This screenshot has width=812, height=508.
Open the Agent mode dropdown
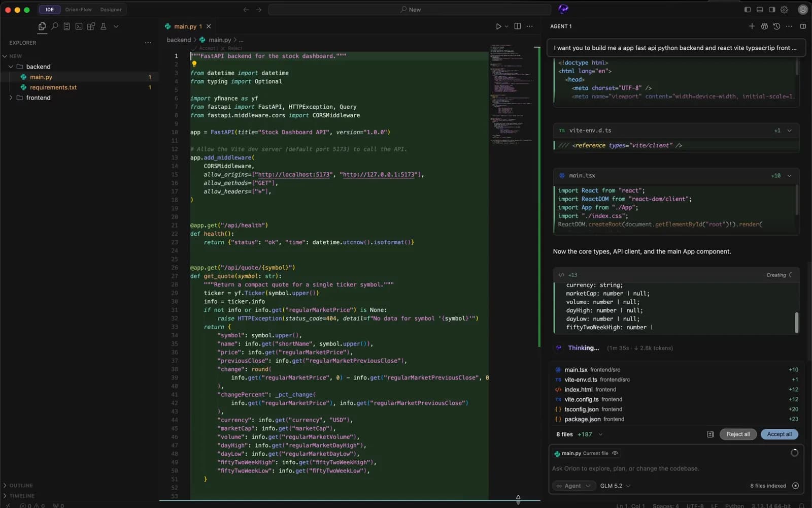(573, 486)
